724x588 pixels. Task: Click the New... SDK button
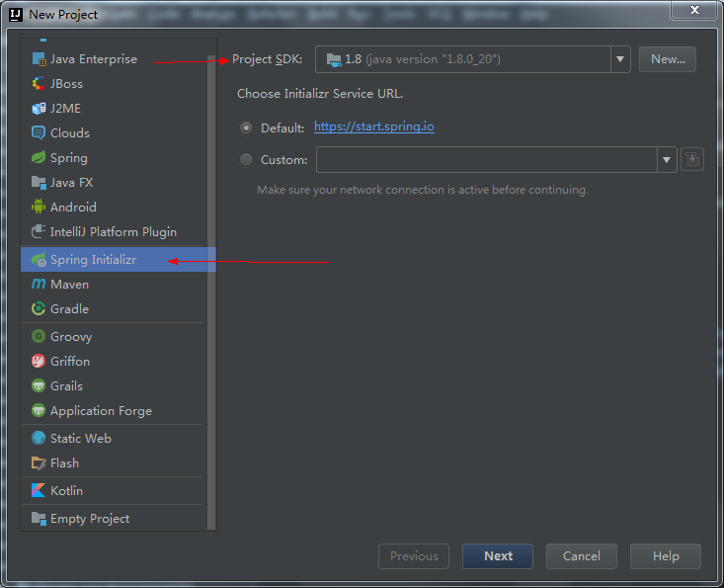(x=667, y=59)
